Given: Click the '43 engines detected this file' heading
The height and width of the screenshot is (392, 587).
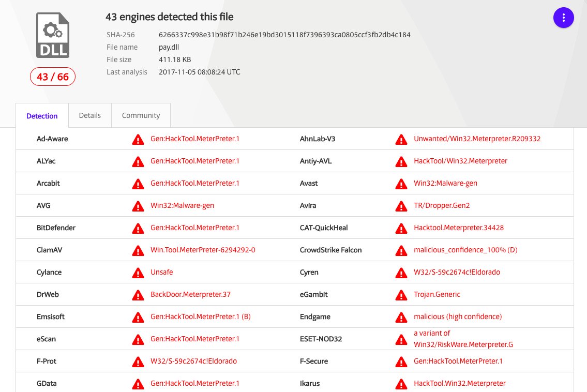Looking at the screenshot, I should (169, 17).
